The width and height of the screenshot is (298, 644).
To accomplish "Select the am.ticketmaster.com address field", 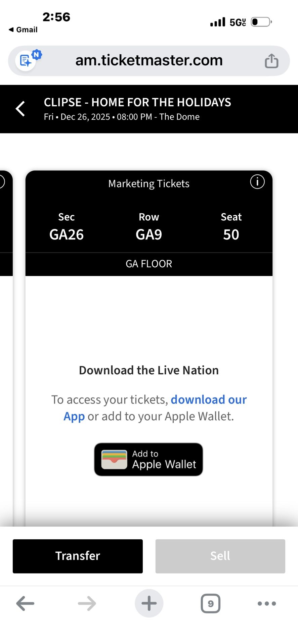I will (x=149, y=60).
